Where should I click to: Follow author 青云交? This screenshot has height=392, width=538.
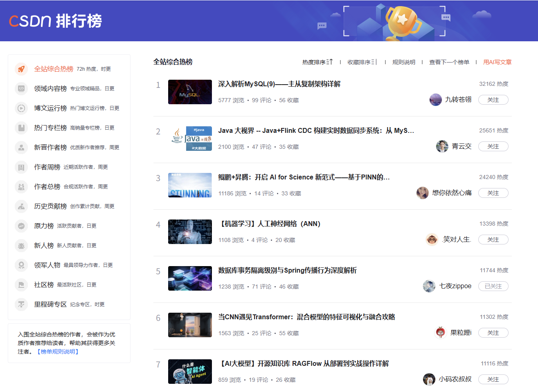pos(493,146)
